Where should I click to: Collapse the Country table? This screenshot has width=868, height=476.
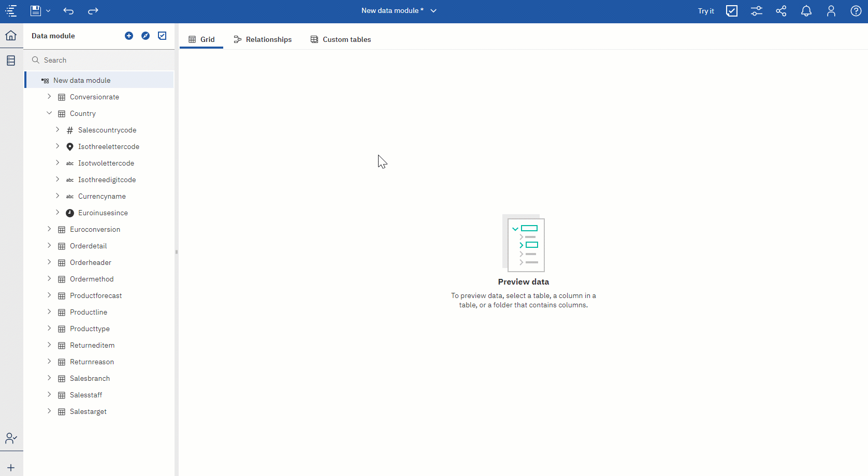(49, 113)
